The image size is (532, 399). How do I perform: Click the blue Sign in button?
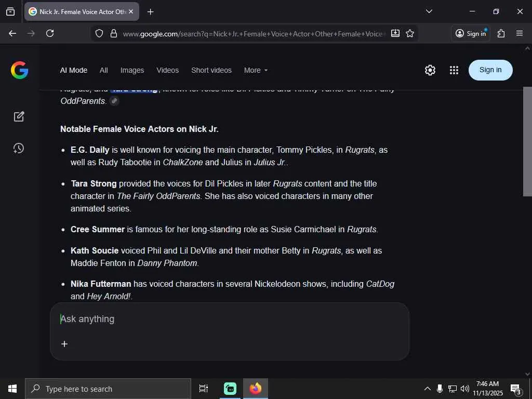pos(490,70)
